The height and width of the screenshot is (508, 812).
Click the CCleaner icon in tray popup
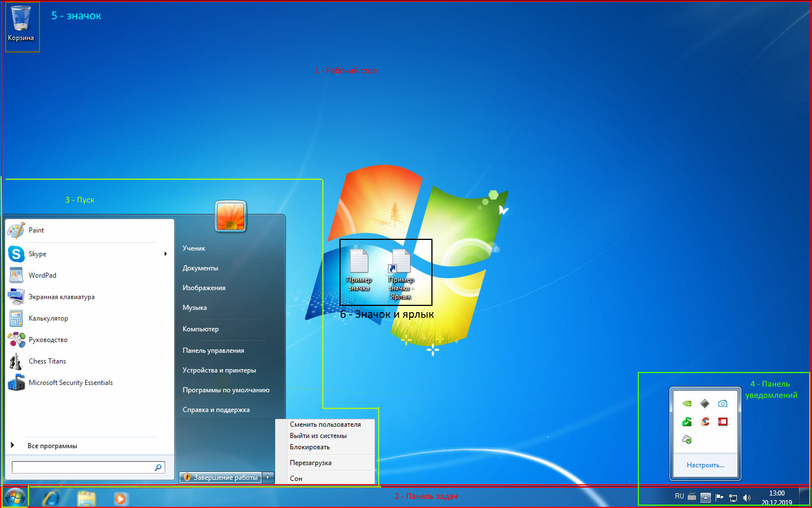(705, 422)
